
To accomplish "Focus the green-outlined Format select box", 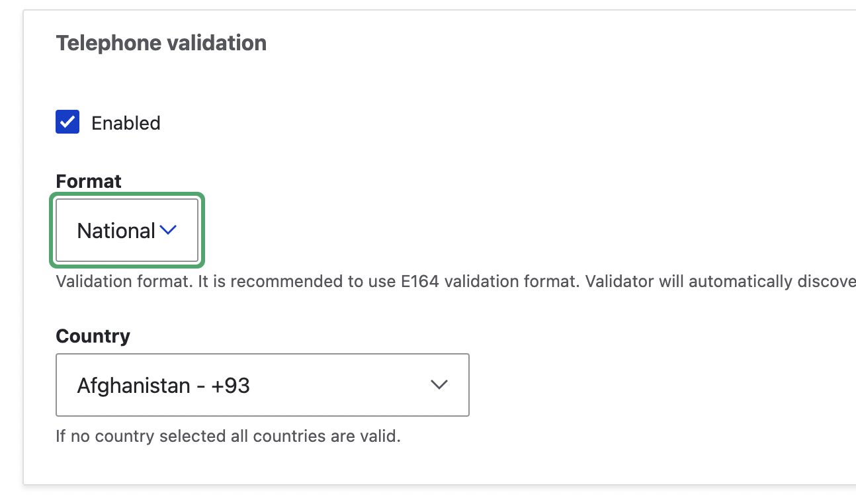I will (x=126, y=230).
